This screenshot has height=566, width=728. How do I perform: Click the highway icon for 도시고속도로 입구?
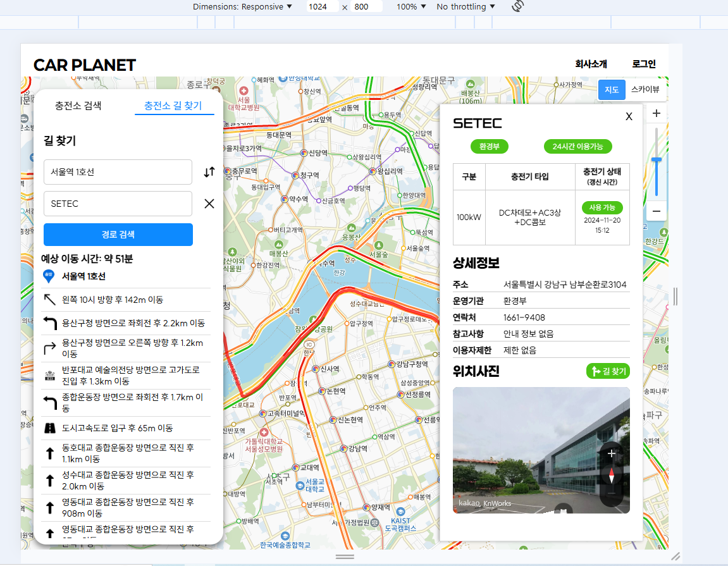pyautogui.click(x=50, y=428)
